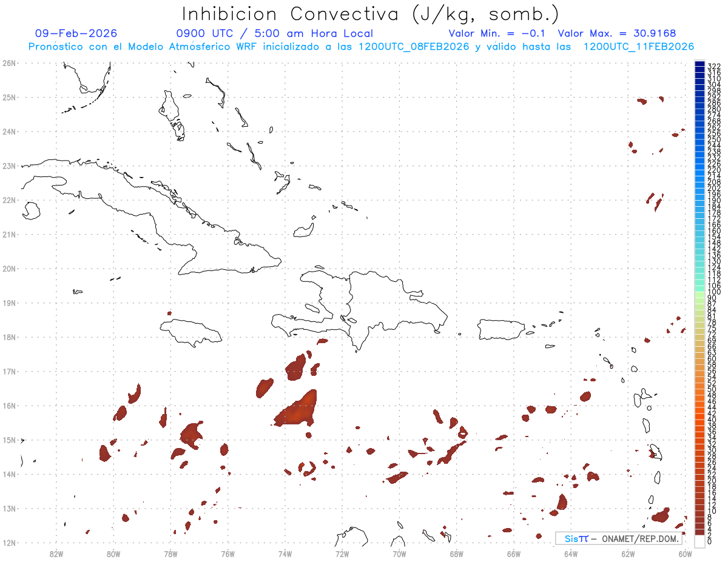Click the '23N' latitude label
Viewport: 728px width, 562px height.
pyautogui.click(x=9, y=166)
